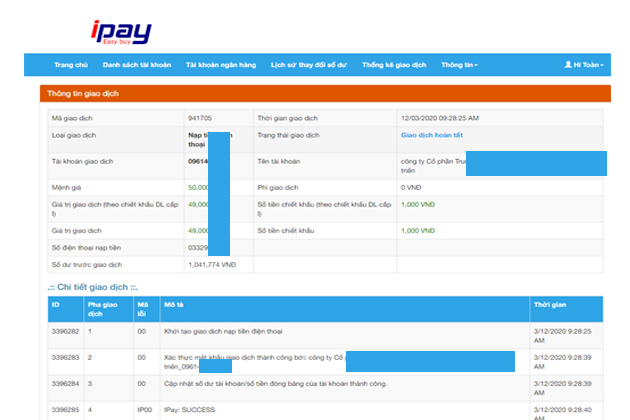Select transaction code 941705
This screenshot has width=630, height=420.
[200, 118]
